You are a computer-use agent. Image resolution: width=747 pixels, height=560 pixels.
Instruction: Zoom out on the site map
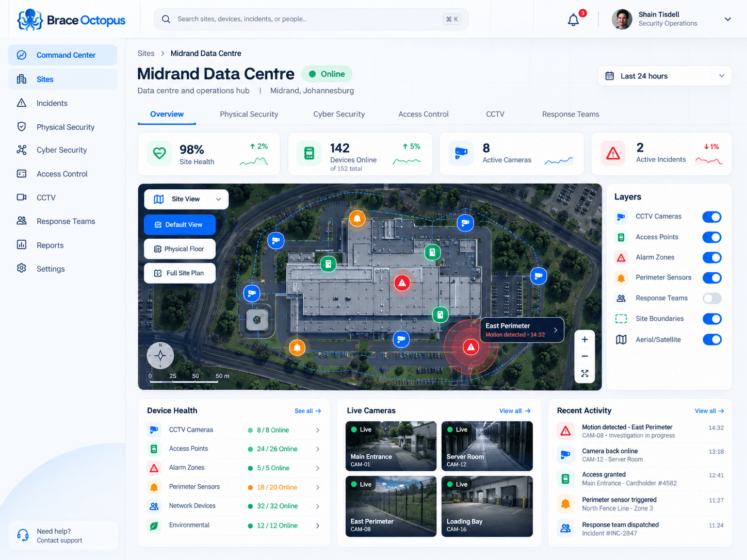pos(584,356)
